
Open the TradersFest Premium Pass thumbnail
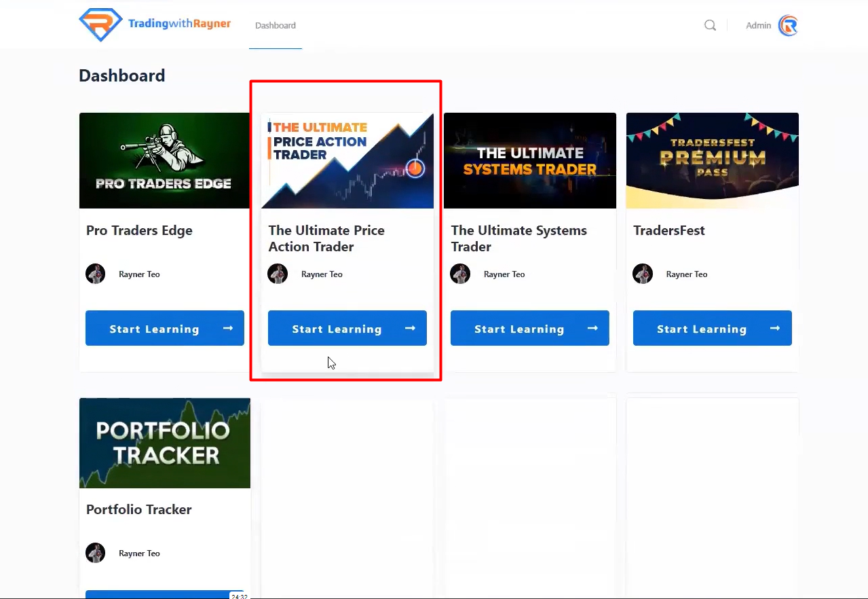point(713,160)
